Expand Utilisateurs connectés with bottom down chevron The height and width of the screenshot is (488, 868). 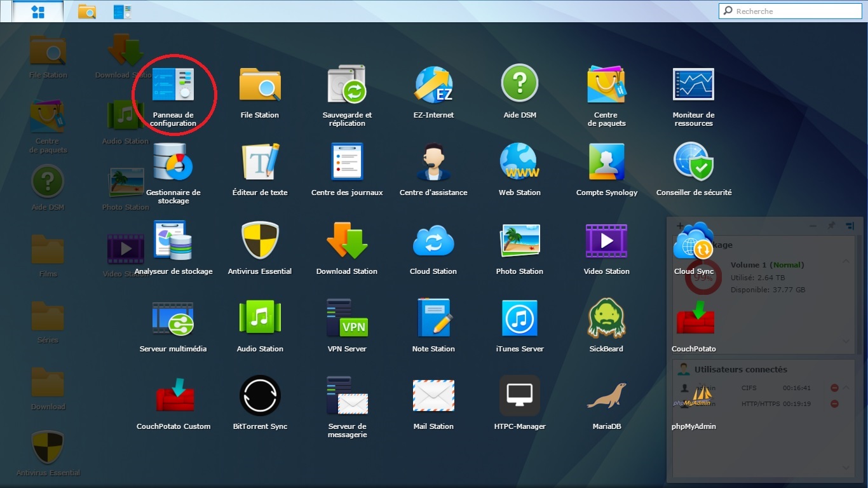846,468
